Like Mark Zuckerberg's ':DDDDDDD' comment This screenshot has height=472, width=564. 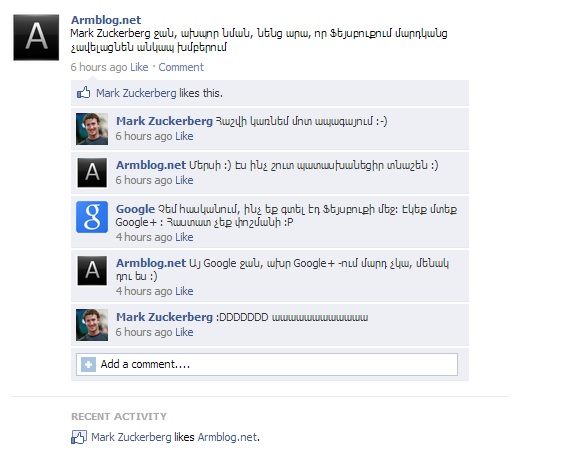184,332
